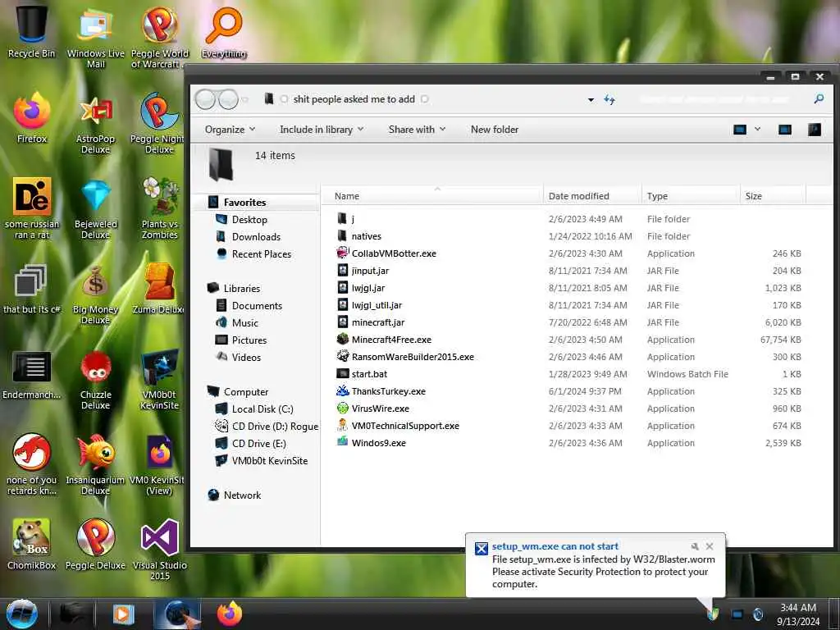Screen dimensions: 840x630
Task: Select CollabVMBotter.exe file
Action: pos(394,253)
